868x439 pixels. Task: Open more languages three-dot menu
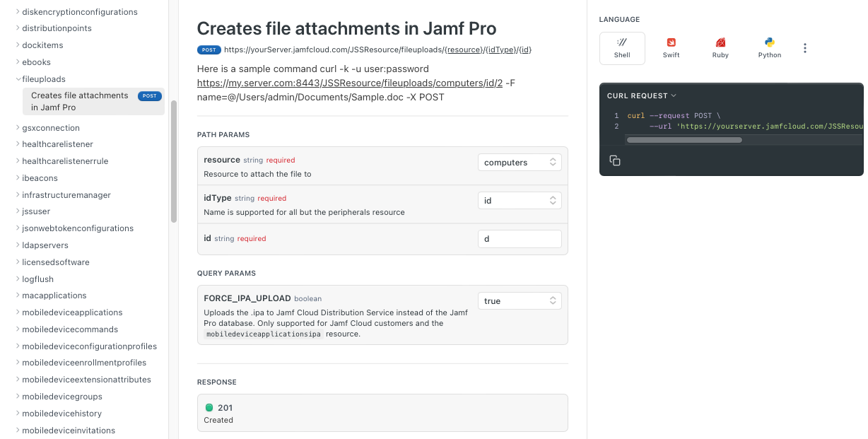pyautogui.click(x=804, y=48)
